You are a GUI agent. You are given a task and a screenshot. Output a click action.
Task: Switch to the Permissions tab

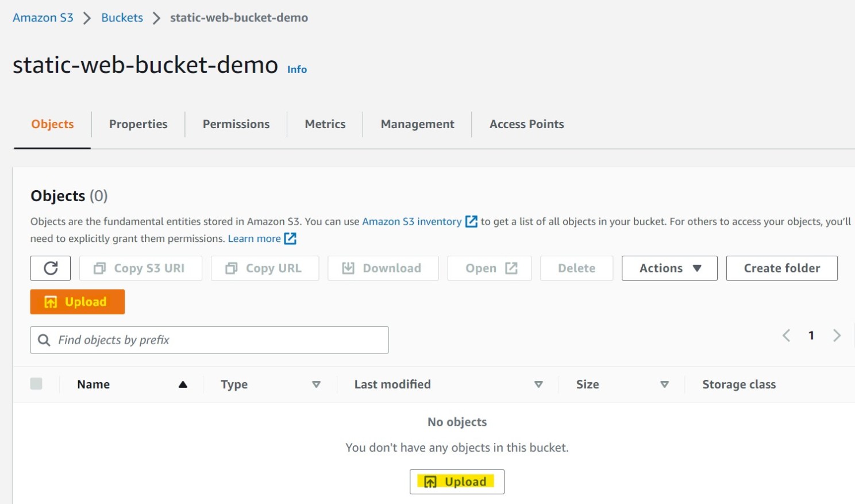tap(236, 124)
